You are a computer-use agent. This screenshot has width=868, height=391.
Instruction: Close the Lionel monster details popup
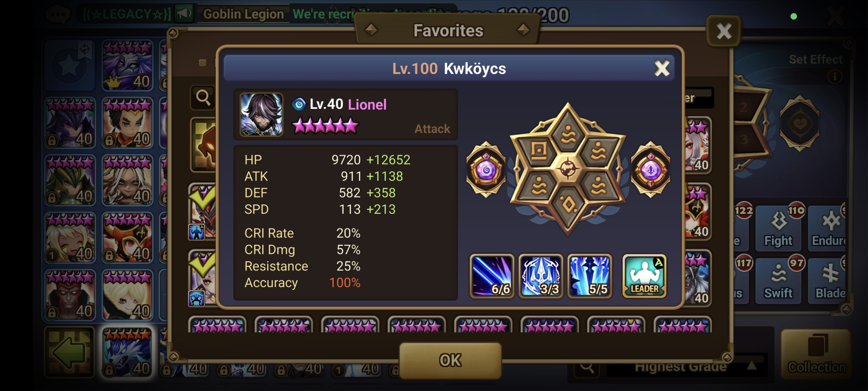[x=662, y=69]
